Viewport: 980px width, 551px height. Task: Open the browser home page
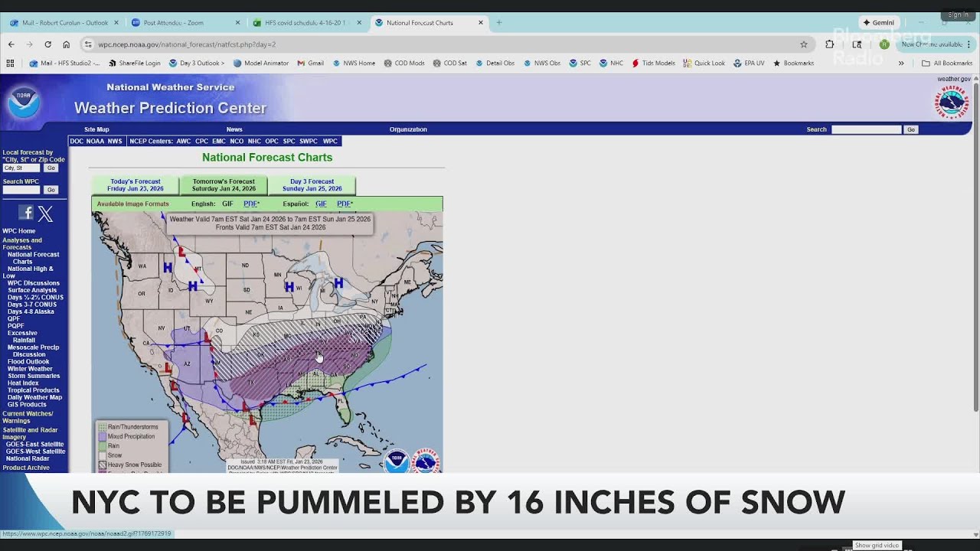66,44
